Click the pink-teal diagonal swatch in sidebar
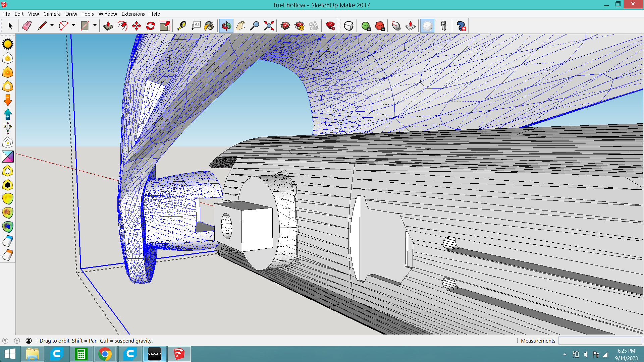644x362 pixels. [8, 157]
